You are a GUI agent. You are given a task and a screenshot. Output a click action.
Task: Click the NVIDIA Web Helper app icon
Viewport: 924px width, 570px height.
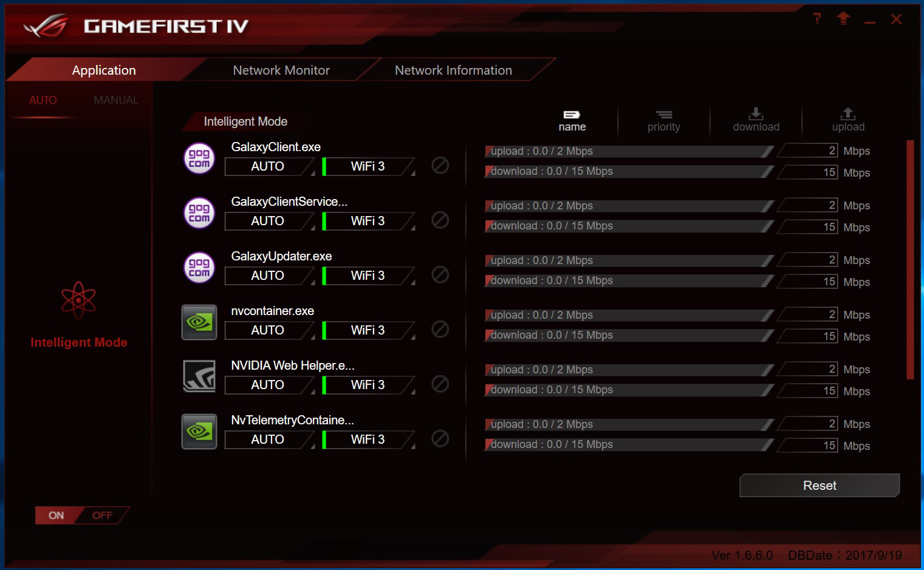click(x=199, y=377)
